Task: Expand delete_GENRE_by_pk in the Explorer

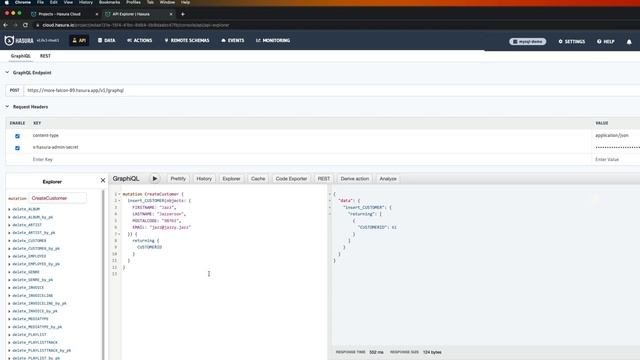Action: [32, 280]
